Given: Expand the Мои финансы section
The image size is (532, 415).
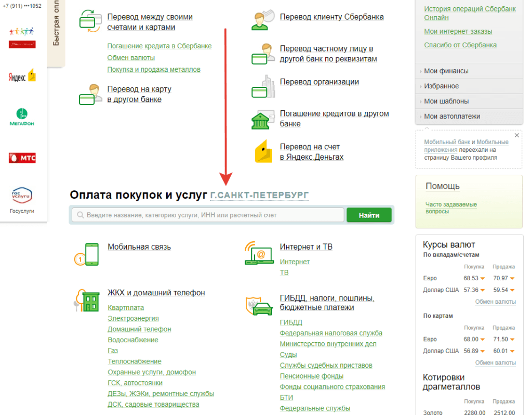Looking at the screenshot, I should pyautogui.click(x=469, y=71).
